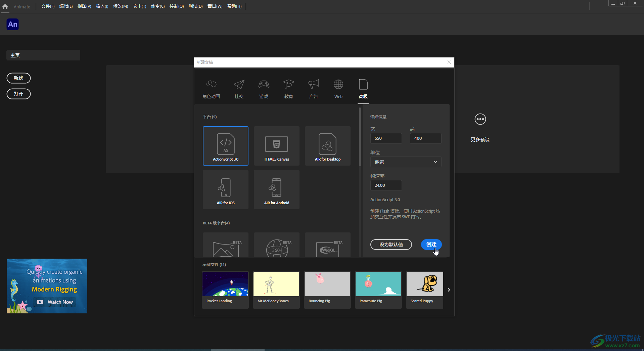Click the 更多预设 label text

tap(480, 140)
